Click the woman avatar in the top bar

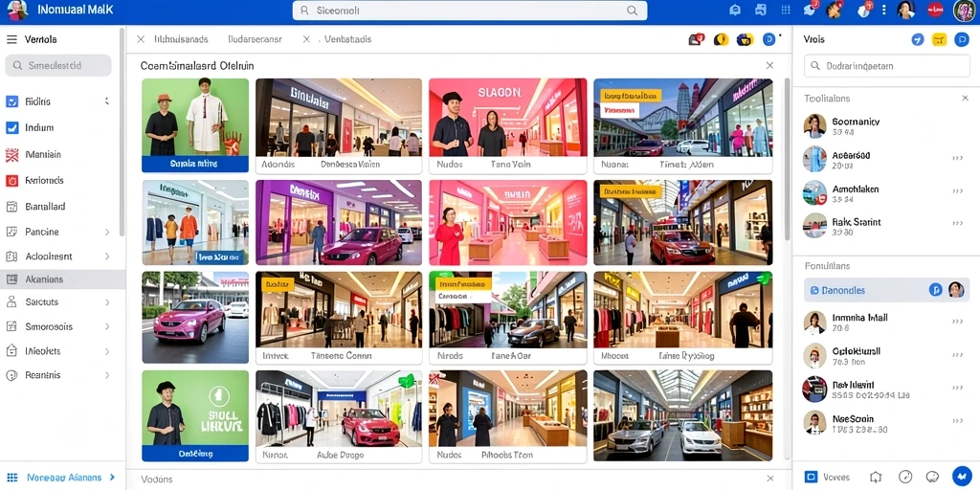[x=905, y=10]
